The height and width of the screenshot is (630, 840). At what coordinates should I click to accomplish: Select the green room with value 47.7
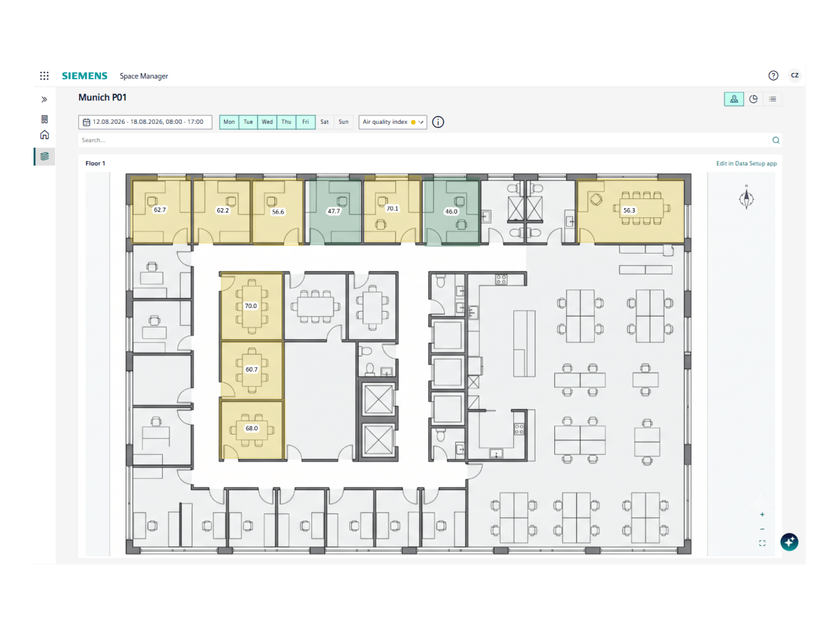tap(335, 212)
